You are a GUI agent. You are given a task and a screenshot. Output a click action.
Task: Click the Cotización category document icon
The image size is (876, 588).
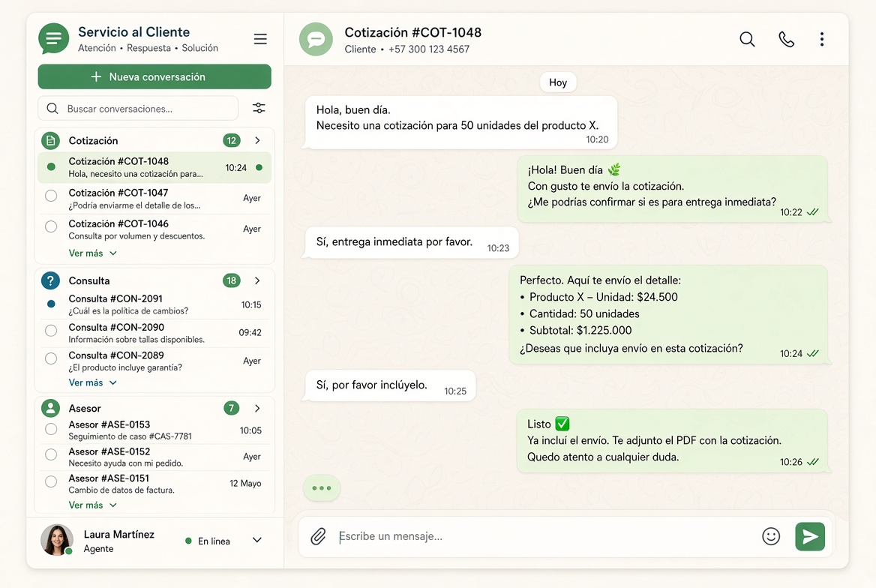pyautogui.click(x=50, y=140)
